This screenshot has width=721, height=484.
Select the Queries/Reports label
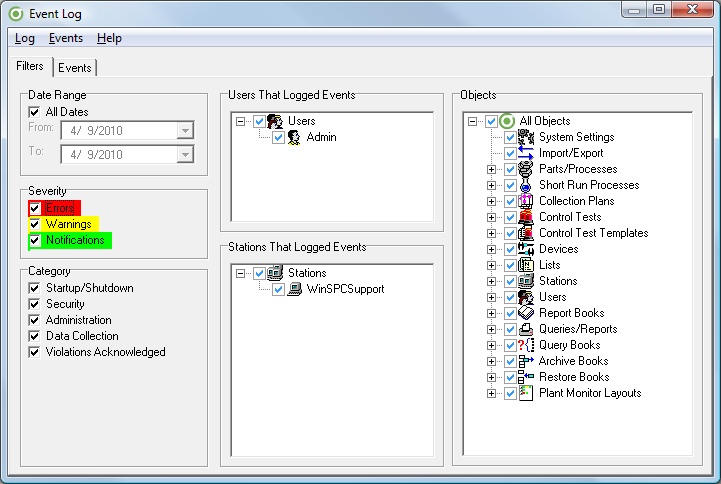coord(578,329)
